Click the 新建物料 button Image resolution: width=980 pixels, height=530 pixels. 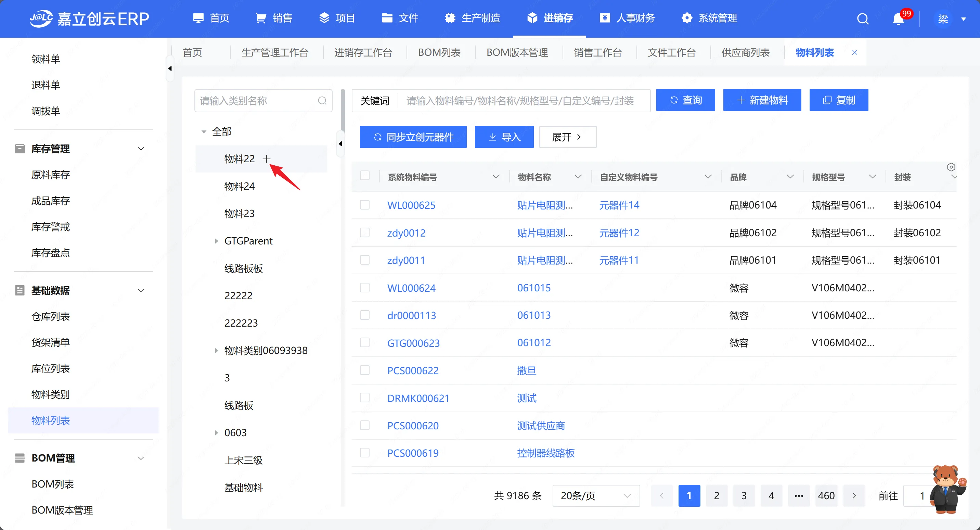tap(762, 100)
